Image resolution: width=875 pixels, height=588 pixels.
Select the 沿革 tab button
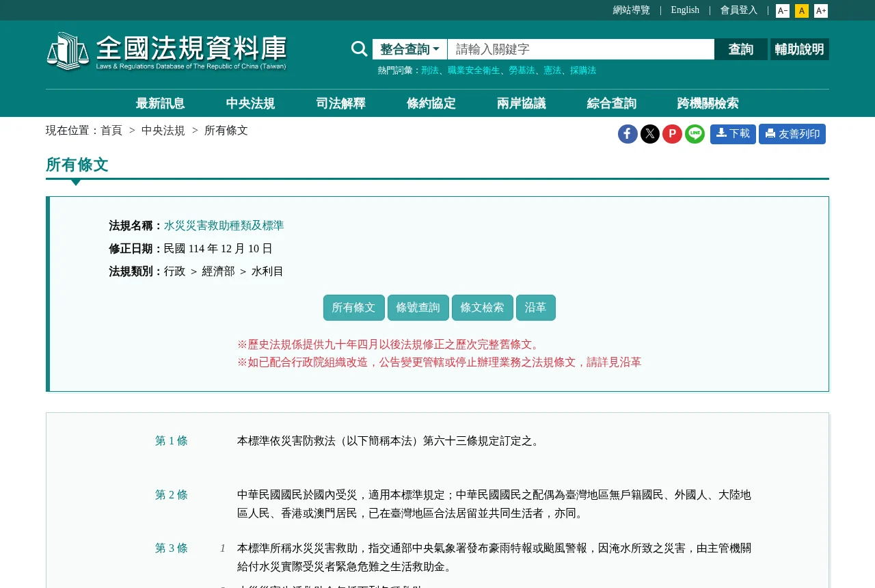click(x=536, y=308)
